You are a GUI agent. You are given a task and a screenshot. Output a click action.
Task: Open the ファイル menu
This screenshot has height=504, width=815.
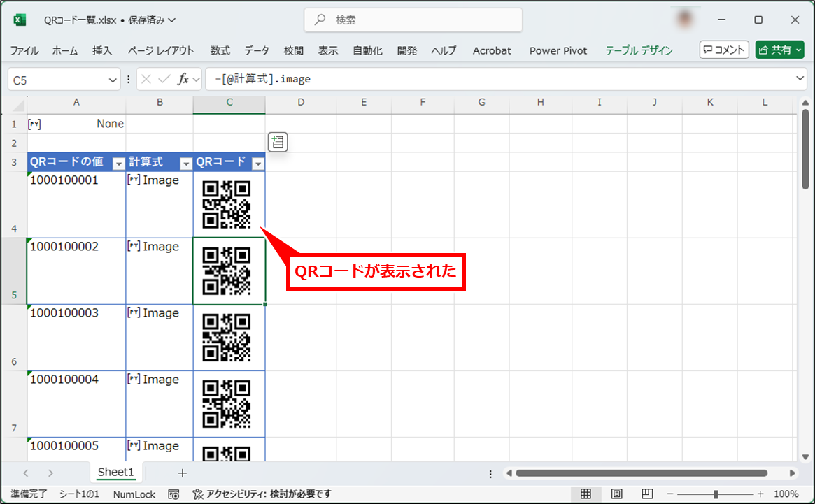(24, 50)
